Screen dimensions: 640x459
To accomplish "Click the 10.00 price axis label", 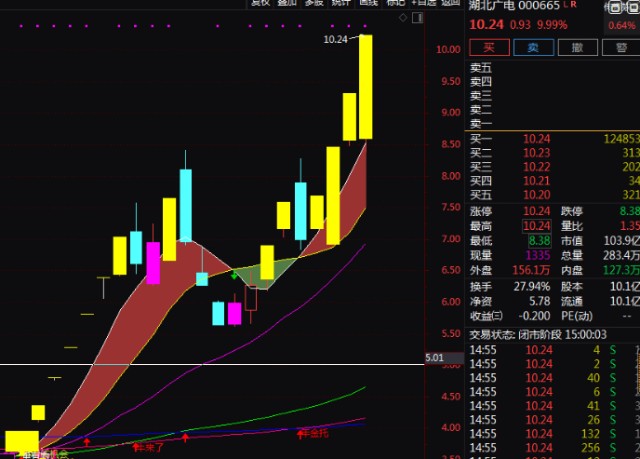I will pos(448,49).
